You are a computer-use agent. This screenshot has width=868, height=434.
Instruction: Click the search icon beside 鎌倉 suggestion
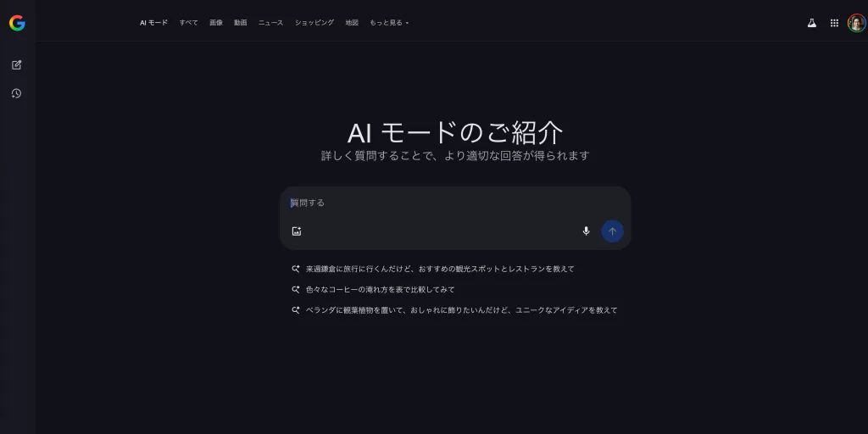pyautogui.click(x=296, y=269)
